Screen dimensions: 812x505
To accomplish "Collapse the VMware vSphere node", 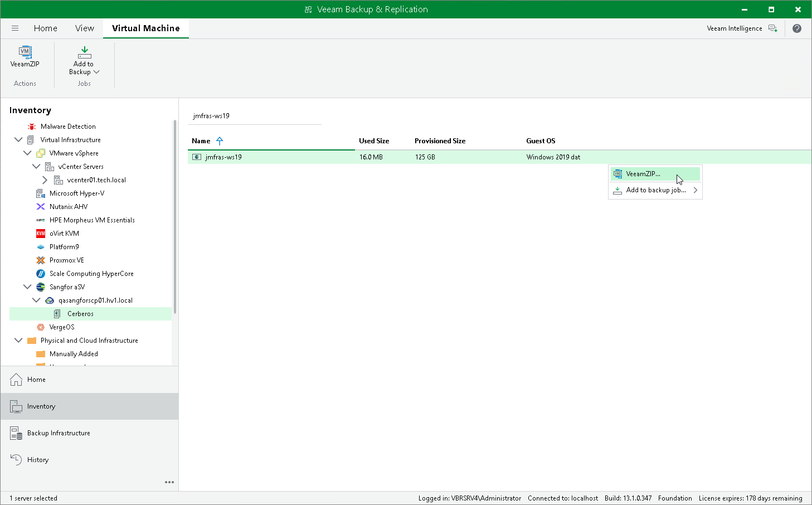I will point(27,153).
